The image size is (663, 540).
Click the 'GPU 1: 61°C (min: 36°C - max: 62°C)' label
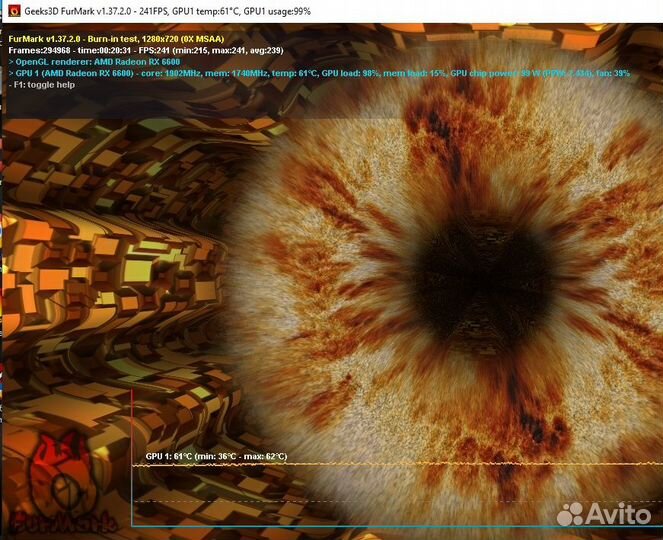pos(216,457)
